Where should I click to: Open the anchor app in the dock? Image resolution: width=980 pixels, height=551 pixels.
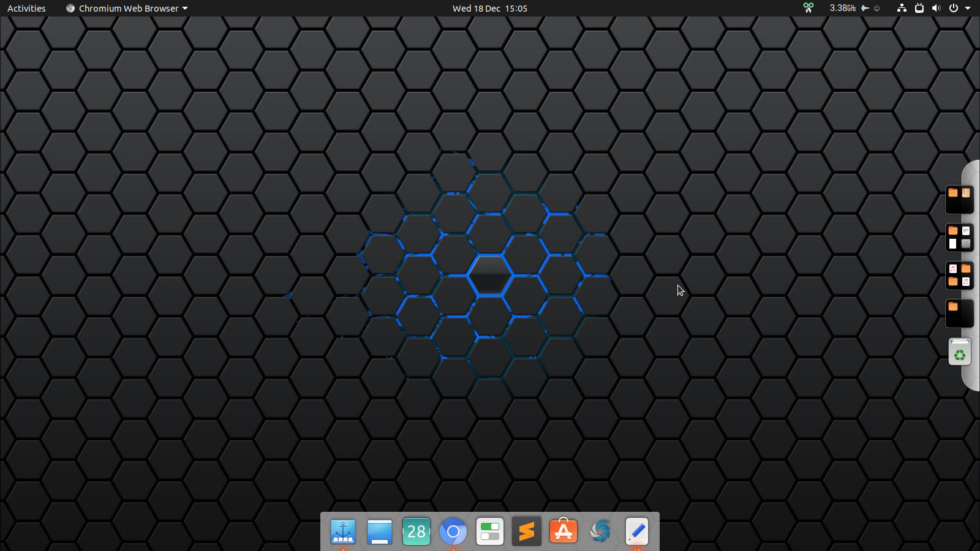(343, 531)
